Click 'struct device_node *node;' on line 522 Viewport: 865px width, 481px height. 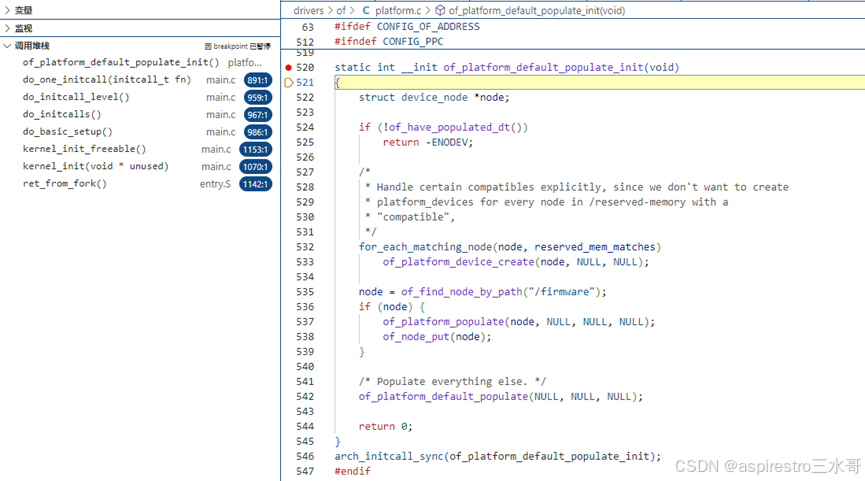pos(434,98)
